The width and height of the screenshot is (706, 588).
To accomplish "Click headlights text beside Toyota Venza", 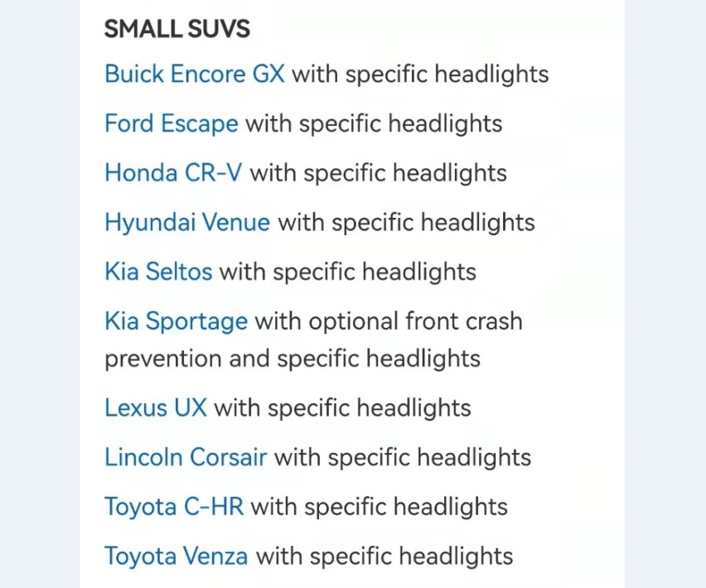I will [456, 556].
